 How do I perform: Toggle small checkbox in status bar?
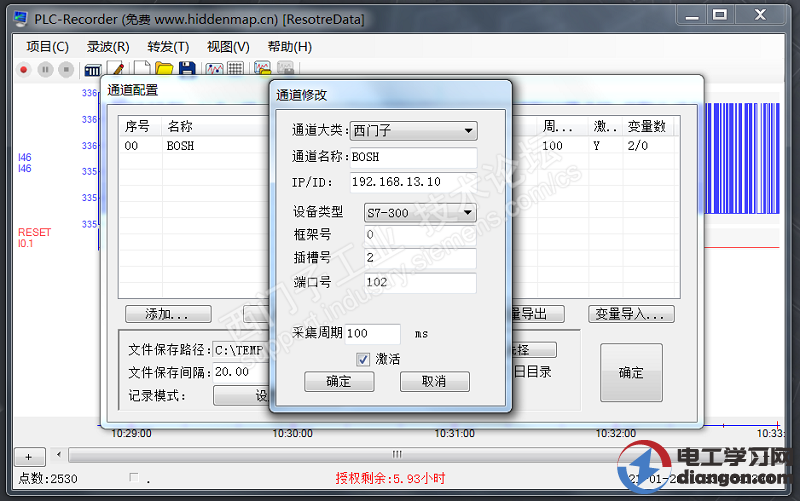pos(134,478)
